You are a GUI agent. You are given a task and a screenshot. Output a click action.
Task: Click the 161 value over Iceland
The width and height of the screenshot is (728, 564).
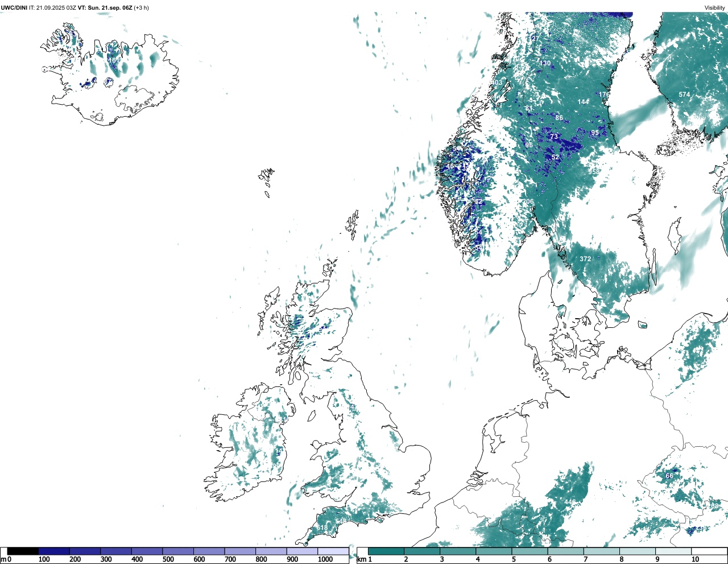click(113, 60)
